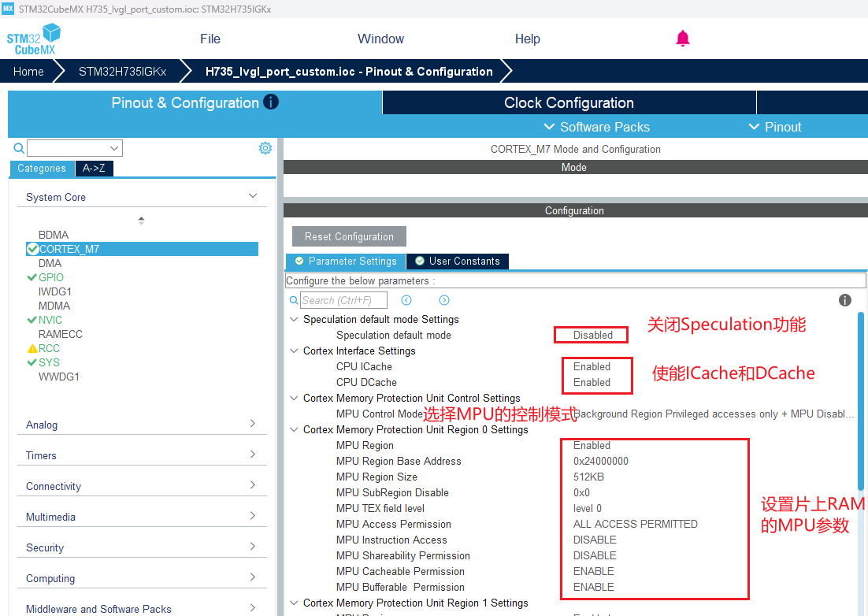Click the yellow warning icon next to RCC

click(32, 349)
